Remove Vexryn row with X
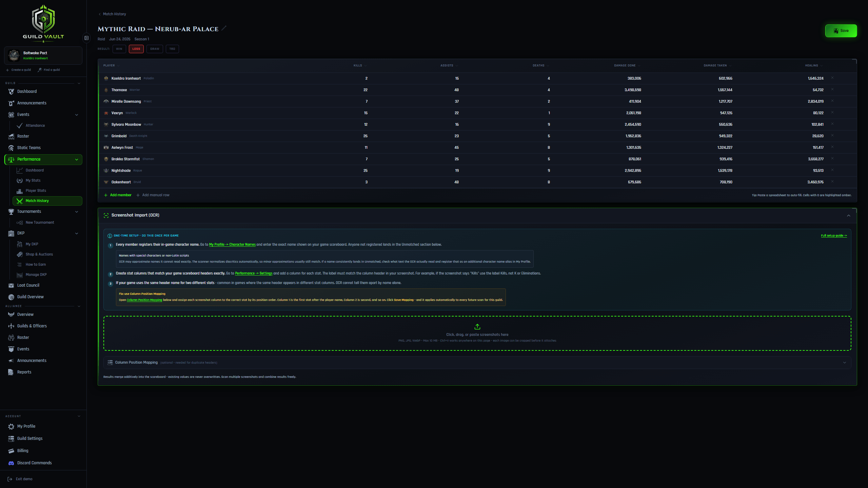The width and height of the screenshot is (868, 488). [832, 113]
